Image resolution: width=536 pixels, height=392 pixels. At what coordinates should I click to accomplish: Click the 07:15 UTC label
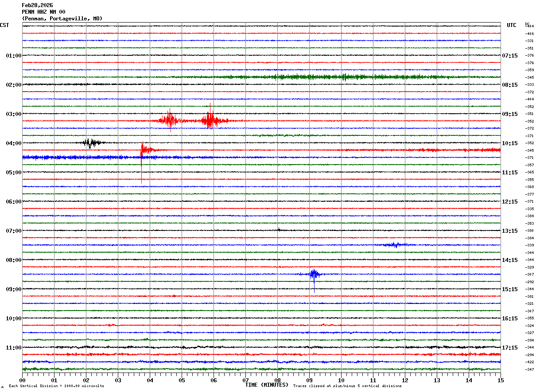510,56
